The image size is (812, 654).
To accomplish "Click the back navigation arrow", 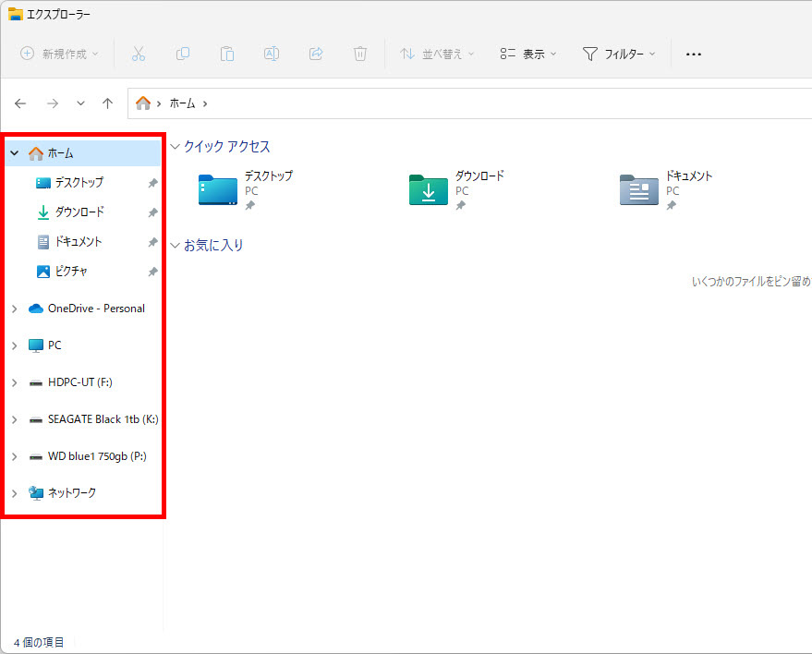I will [x=20, y=103].
